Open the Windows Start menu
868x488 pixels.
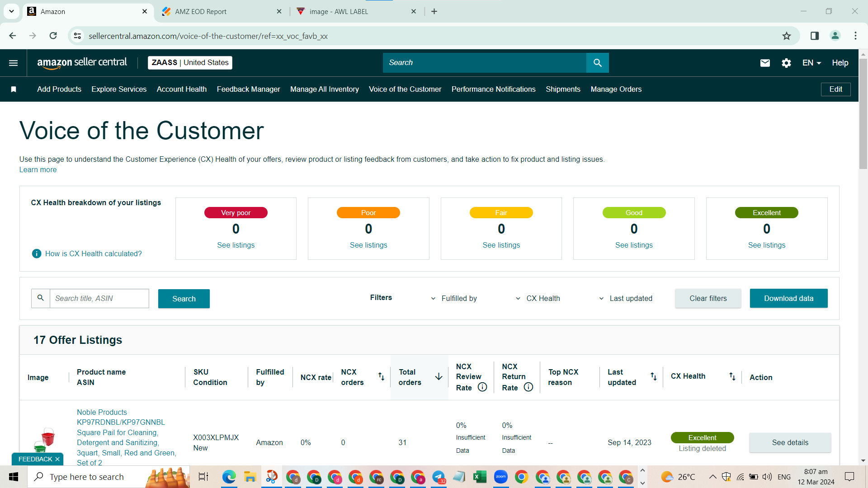(14, 477)
